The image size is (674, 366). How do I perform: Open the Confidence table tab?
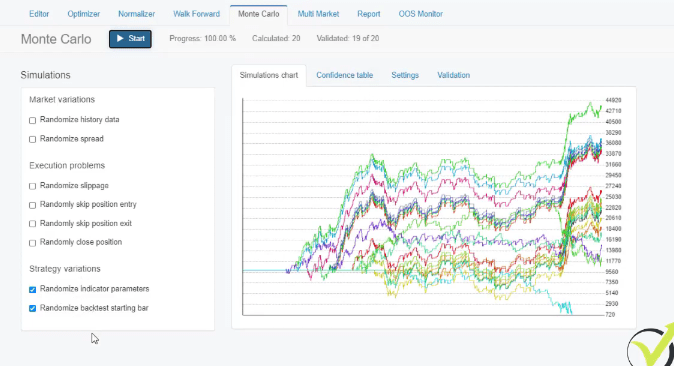point(344,75)
